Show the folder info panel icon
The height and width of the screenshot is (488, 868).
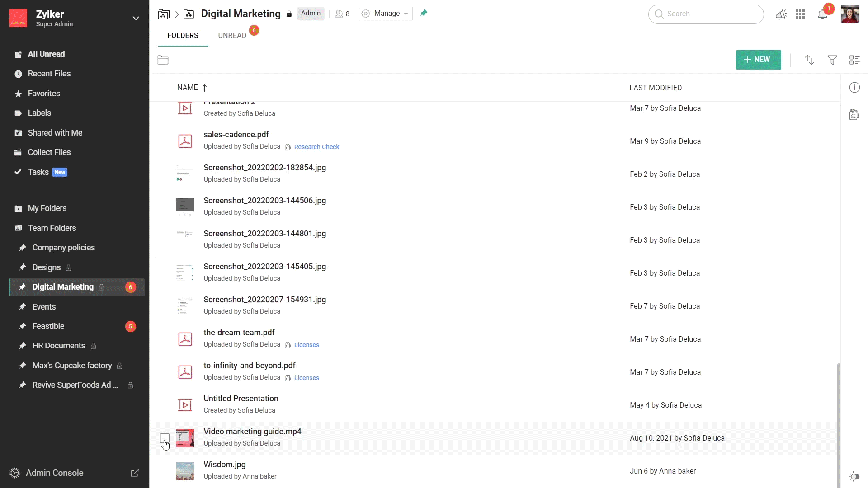point(854,88)
